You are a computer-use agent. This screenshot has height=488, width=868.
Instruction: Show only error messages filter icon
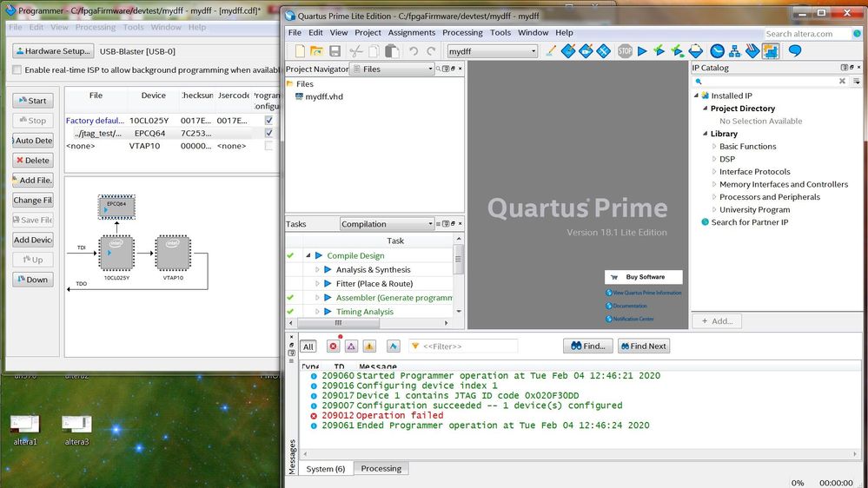coord(333,346)
